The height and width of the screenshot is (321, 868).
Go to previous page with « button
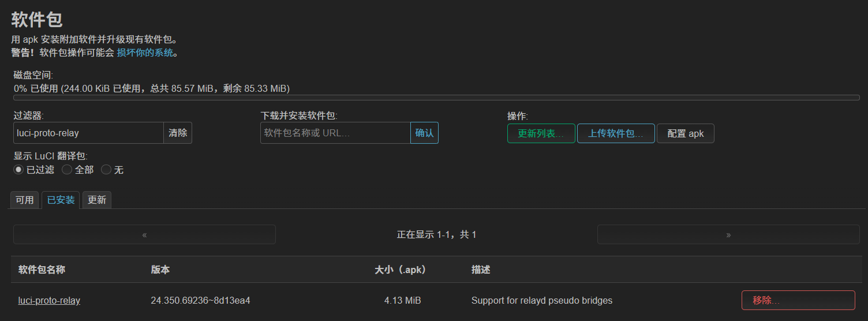tap(144, 234)
